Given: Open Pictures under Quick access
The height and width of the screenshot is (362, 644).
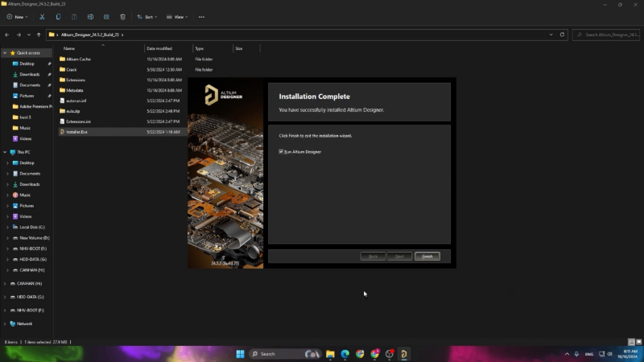Looking at the screenshot, I should click(27, 96).
